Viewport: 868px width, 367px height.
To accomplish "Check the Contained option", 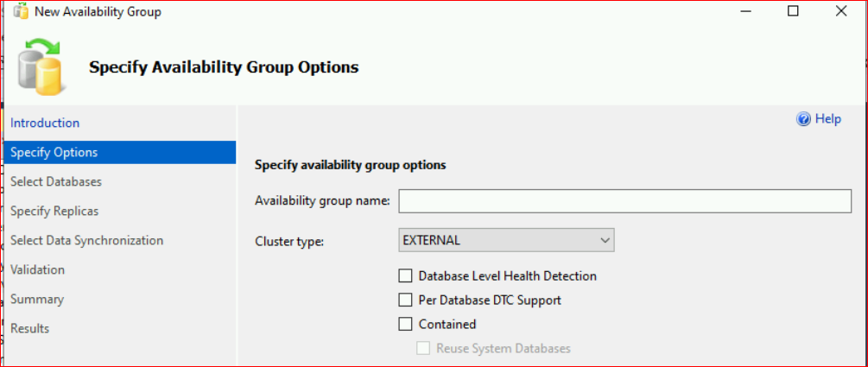I will point(405,325).
